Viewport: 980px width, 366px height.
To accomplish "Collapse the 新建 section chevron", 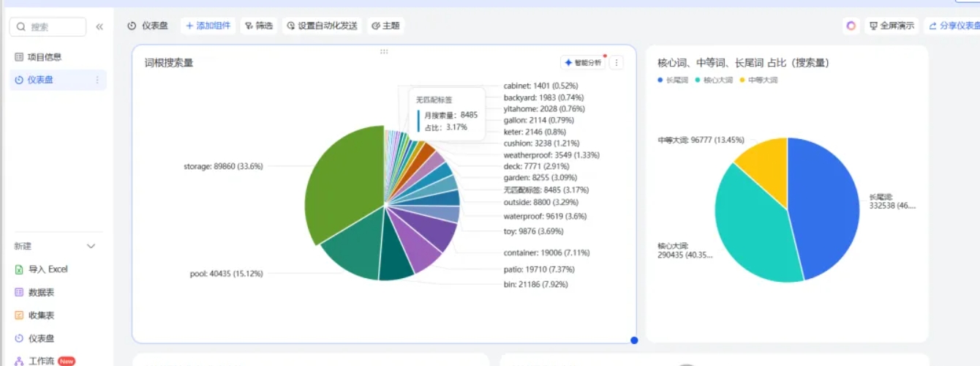I will tap(91, 246).
